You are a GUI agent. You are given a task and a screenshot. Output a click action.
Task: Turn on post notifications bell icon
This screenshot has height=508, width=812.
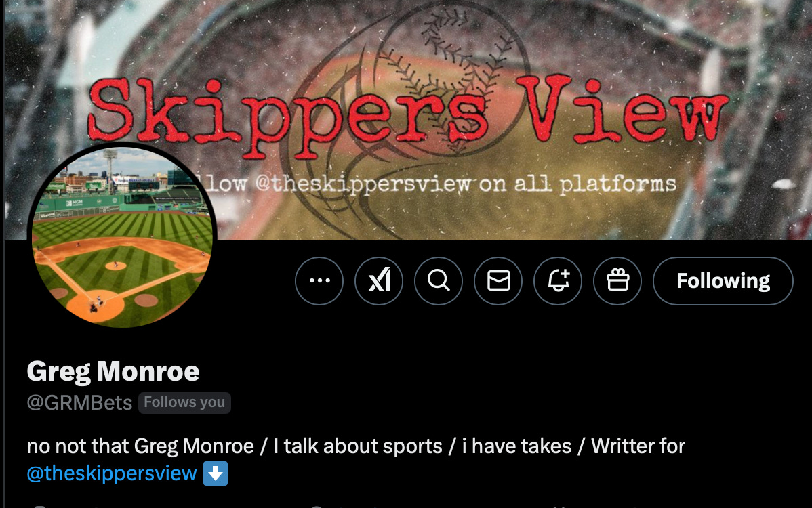pyautogui.click(x=558, y=281)
